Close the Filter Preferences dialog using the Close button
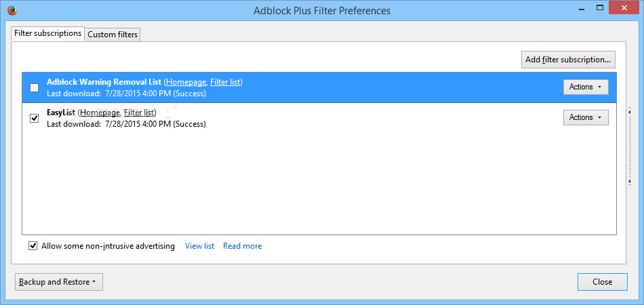644x305 pixels. (x=602, y=282)
